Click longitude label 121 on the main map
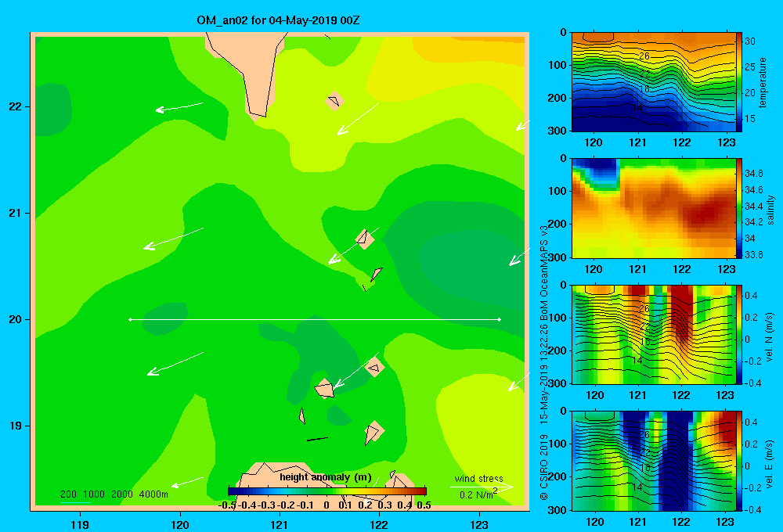The width and height of the screenshot is (783, 532). [280, 524]
